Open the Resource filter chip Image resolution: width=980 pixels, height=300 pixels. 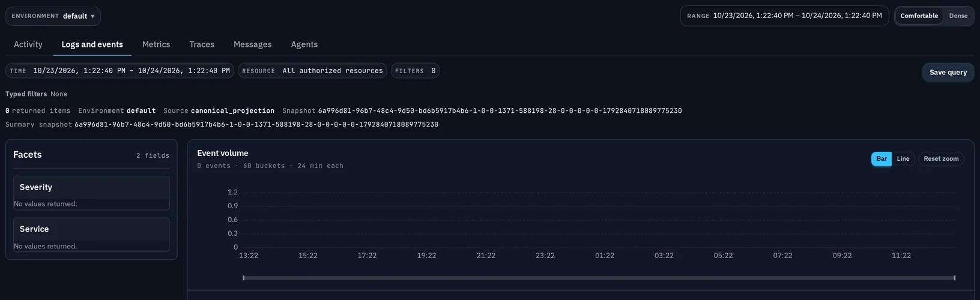pos(312,71)
